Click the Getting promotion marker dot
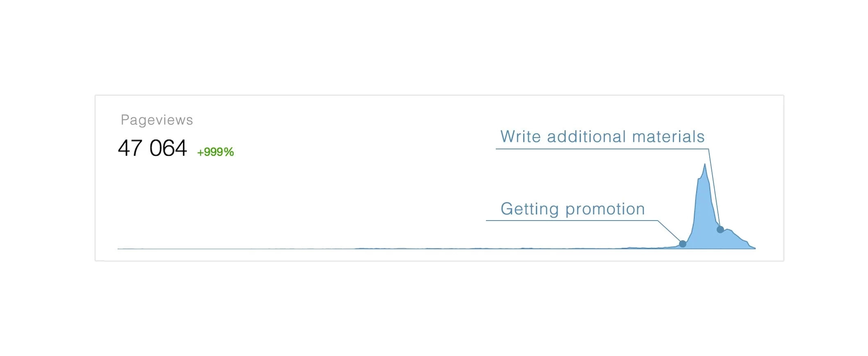 (683, 244)
